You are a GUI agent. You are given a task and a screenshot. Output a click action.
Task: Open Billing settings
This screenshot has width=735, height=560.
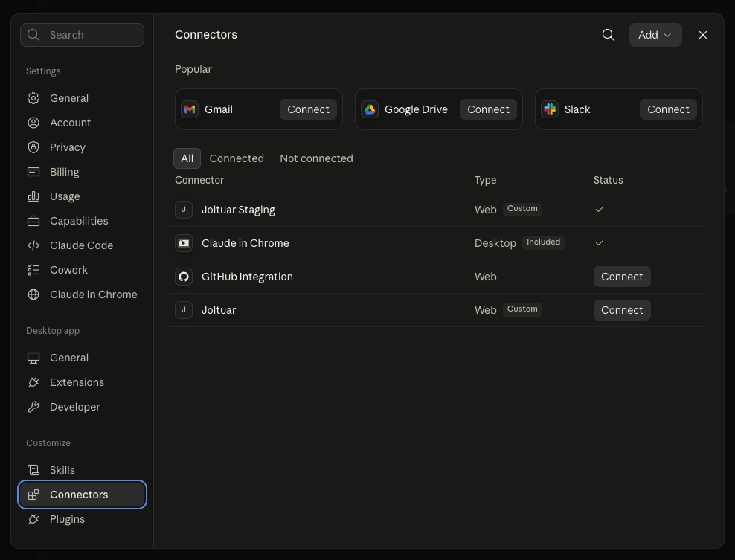coord(82,172)
